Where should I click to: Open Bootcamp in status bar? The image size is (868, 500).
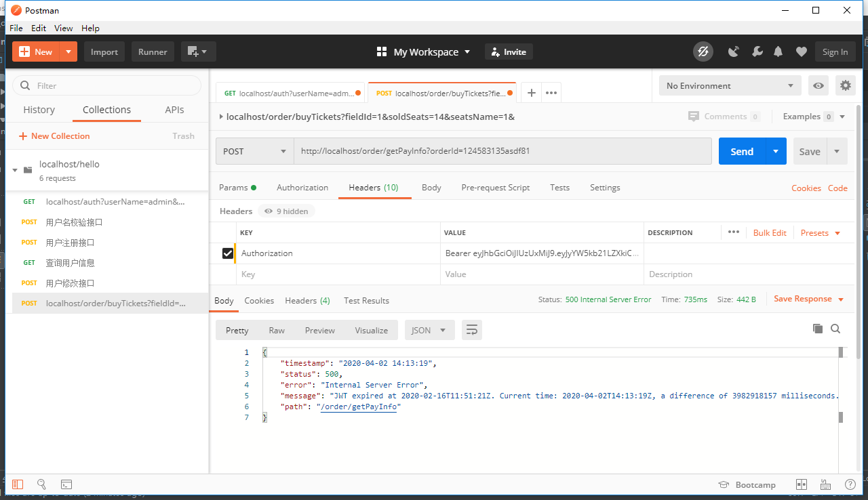pyautogui.click(x=747, y=484)
